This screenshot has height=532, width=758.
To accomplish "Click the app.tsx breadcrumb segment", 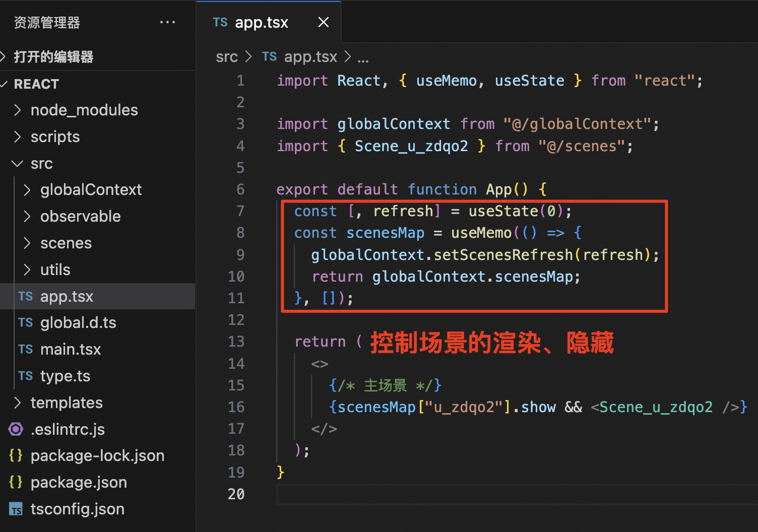I will point(310,57).
